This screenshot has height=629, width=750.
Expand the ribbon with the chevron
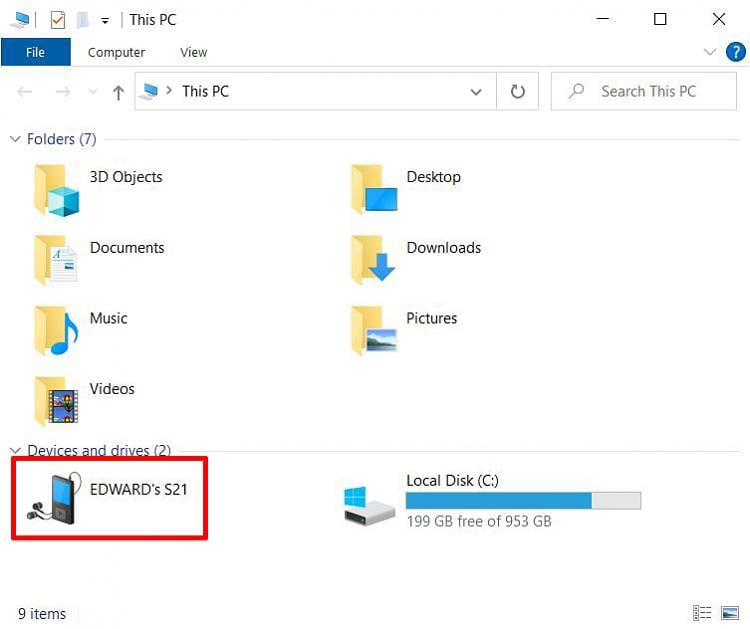pyautogui.click(x=710, y=52)
